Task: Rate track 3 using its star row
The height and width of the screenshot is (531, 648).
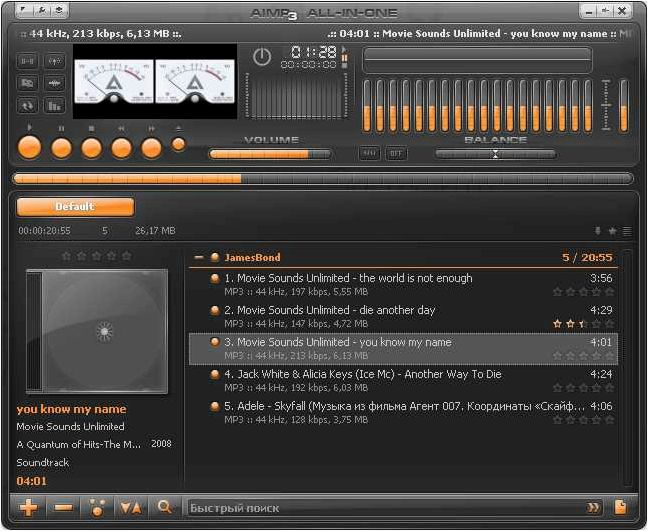Action: pyautogui.click(x=584, y=355)
